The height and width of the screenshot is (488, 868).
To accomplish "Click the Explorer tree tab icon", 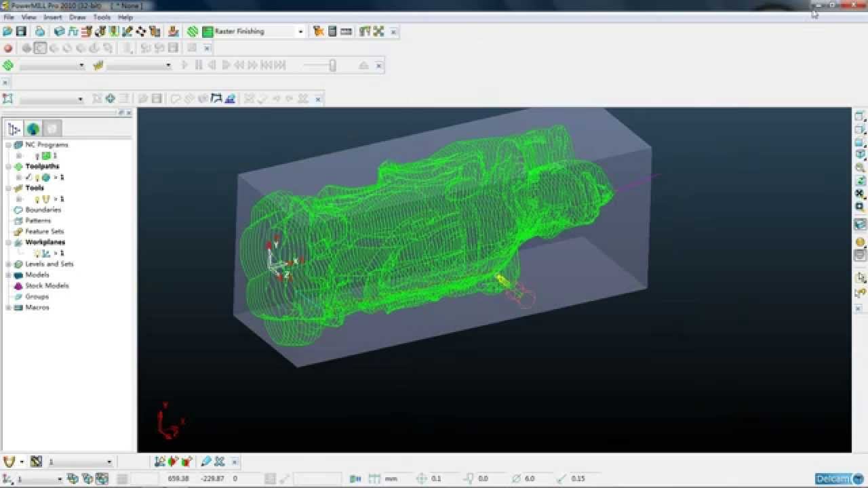I will point(14,129).
